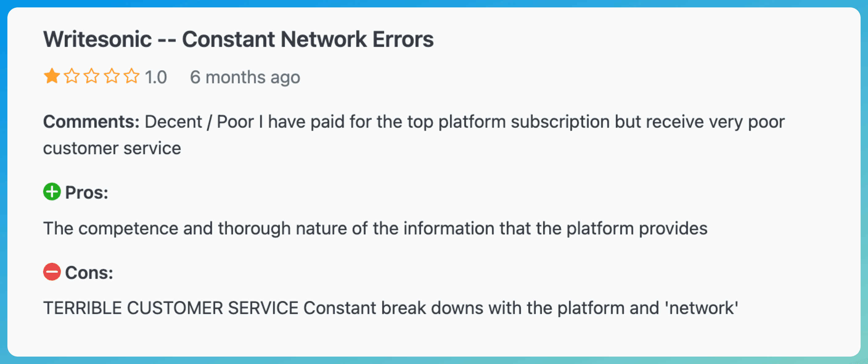This screenshot has height=364, width=868.
Task: Click the green plus Pros icon
Action: 52,192
